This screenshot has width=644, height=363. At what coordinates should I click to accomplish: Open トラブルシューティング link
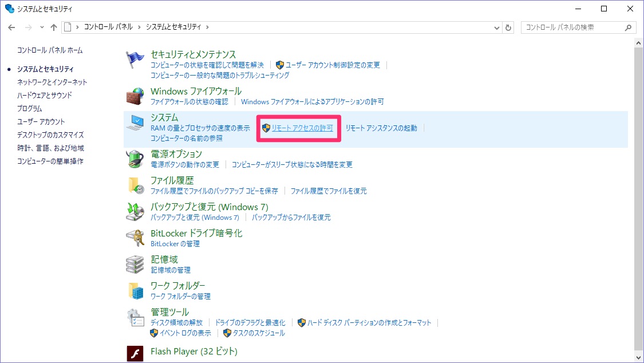tap(220, 76)
